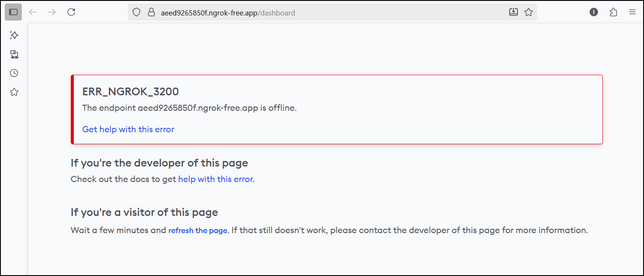Toggle the sidebar panel button
This screenshot has height=276, width=644.
(13, 12)
